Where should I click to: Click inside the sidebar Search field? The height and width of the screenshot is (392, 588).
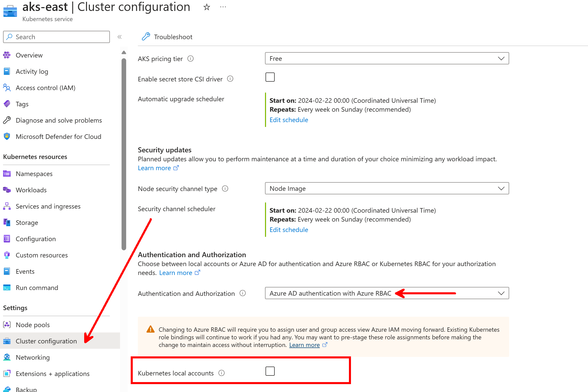click(56, 37)
